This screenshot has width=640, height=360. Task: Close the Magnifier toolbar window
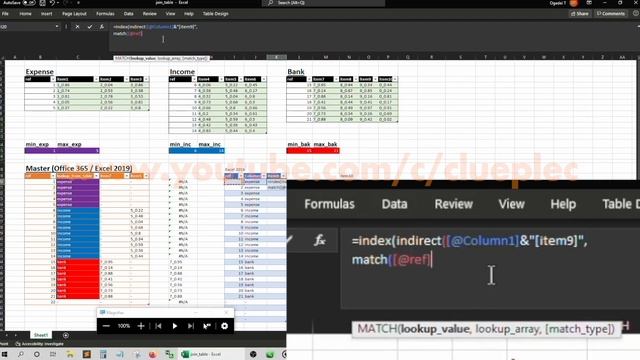(x=227, y=313)
